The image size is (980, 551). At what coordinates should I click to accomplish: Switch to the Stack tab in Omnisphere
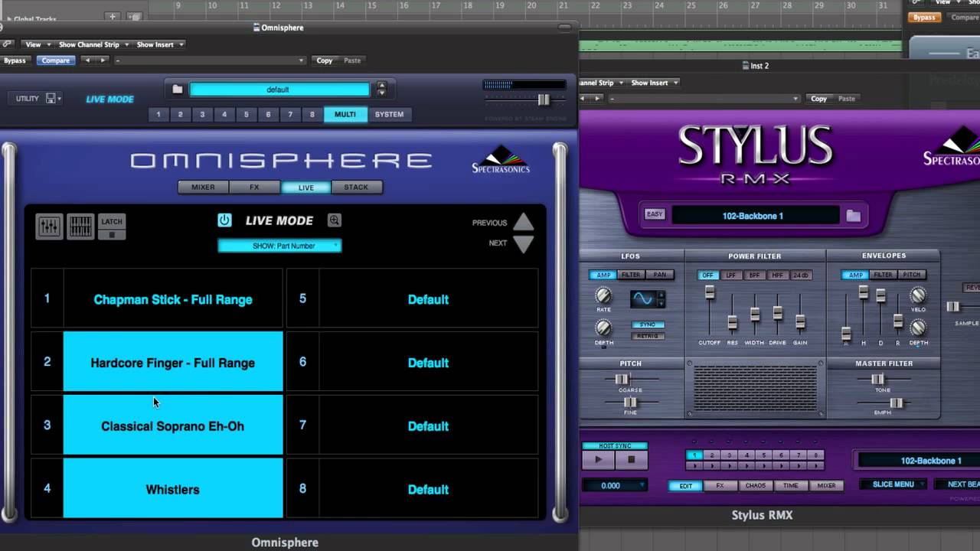[x=356, y=187]
